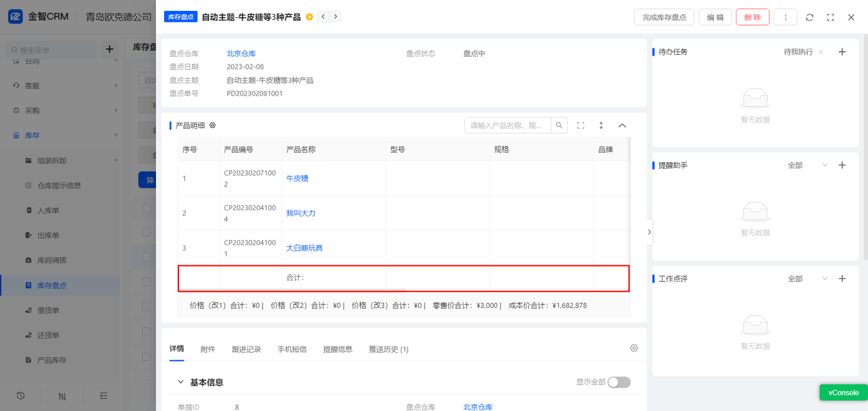Open detail tab layout settings gear
Image resolution: width=868 pixels, height=411 pixels.
click(634, 348)
